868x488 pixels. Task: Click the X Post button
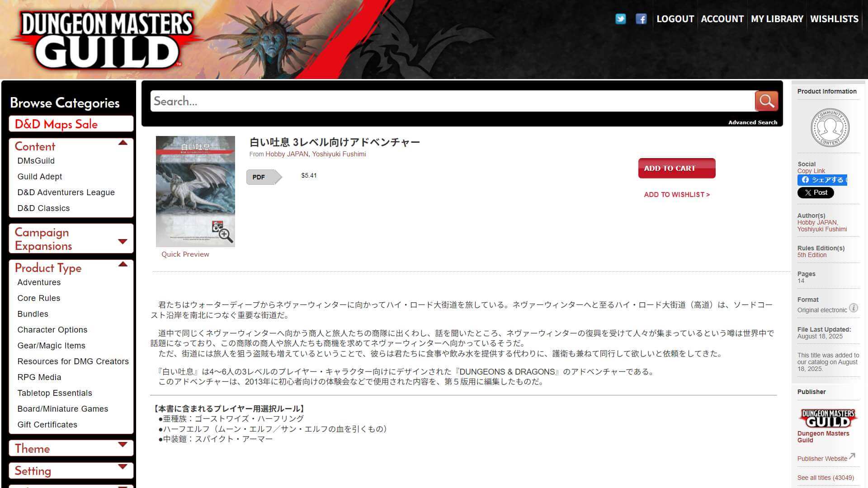click(816, 192)
